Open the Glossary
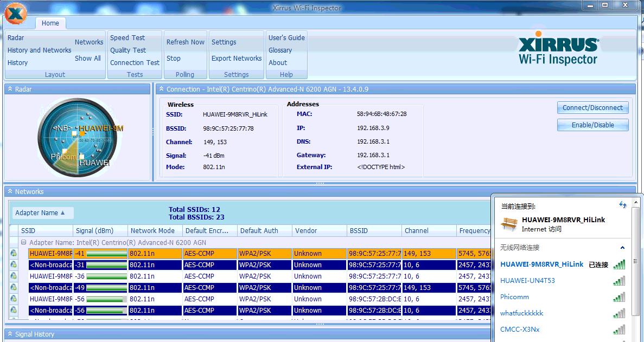Image resolution: width=644 pixels, height=342 pixels. (280, 50)
